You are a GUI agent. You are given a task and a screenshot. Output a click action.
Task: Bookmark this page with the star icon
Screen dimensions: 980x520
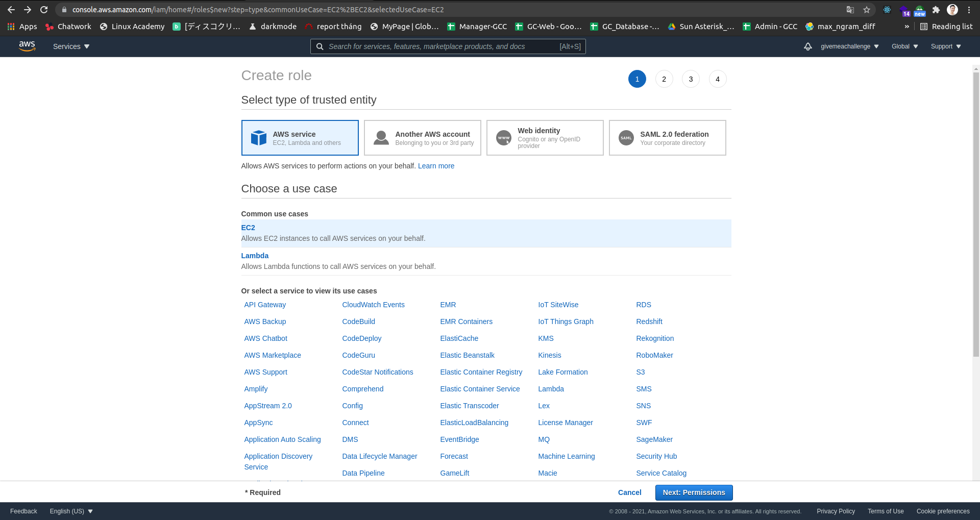(867, 10)
